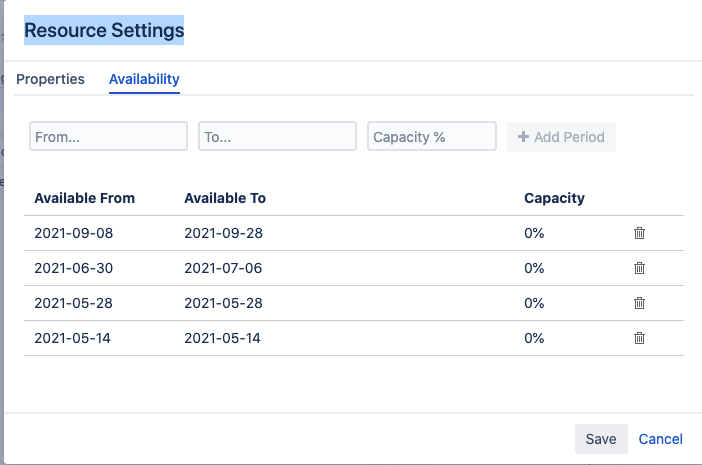The width and height of the screenshot is (702, 465).
Task: Click the plus icon on Add Period
Action: pos(523,137)
